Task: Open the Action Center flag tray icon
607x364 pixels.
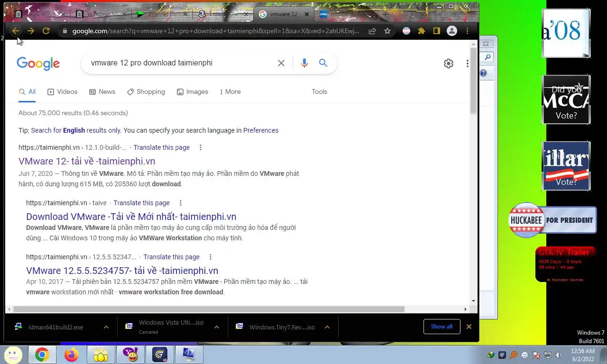Action: point(536,355)
